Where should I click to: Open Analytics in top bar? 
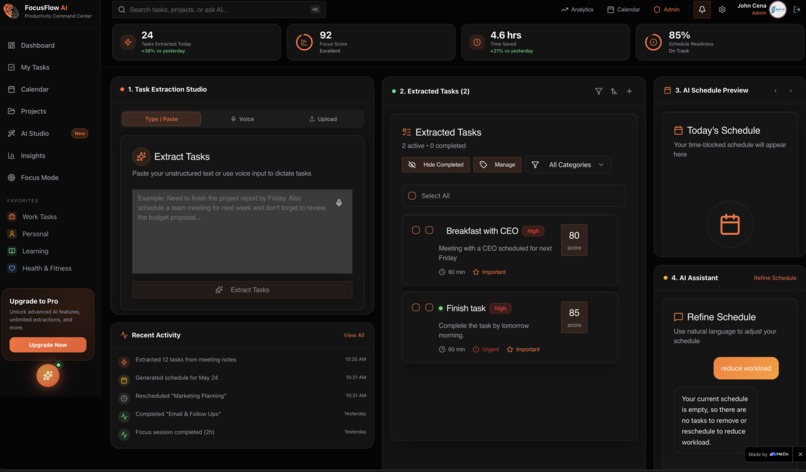click(x=577, y=9)
